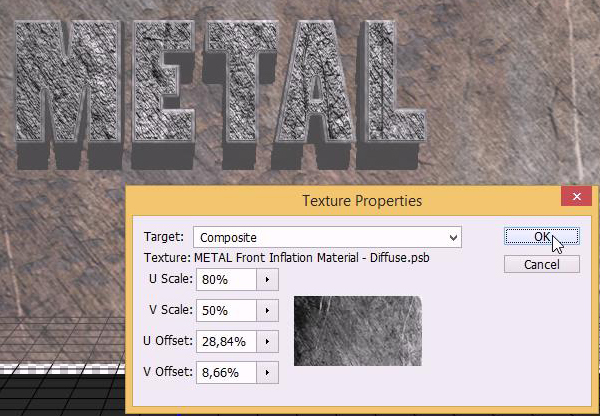The image size is (600, 416).
Task: Click the V Offset value field
Action: (225, 373)
